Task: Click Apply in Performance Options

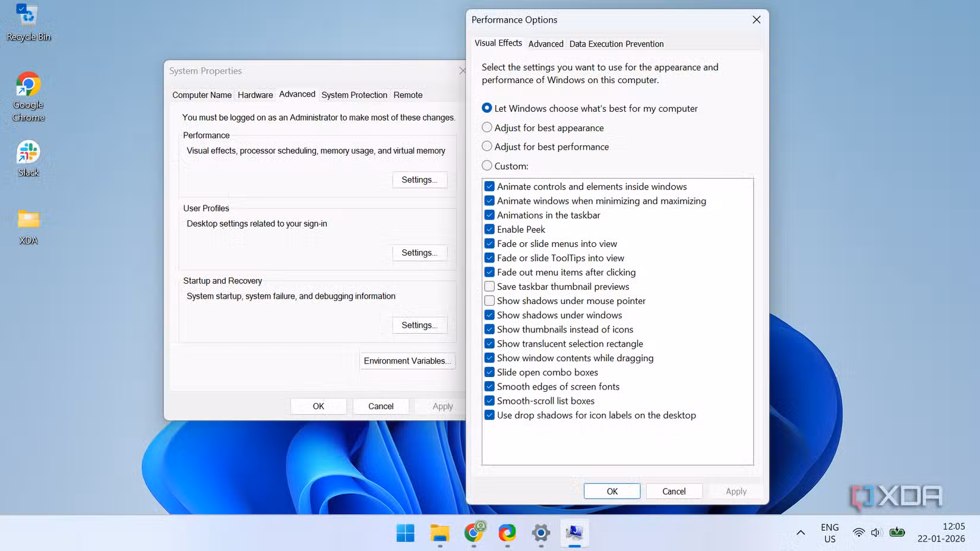Action: point(736,491)
